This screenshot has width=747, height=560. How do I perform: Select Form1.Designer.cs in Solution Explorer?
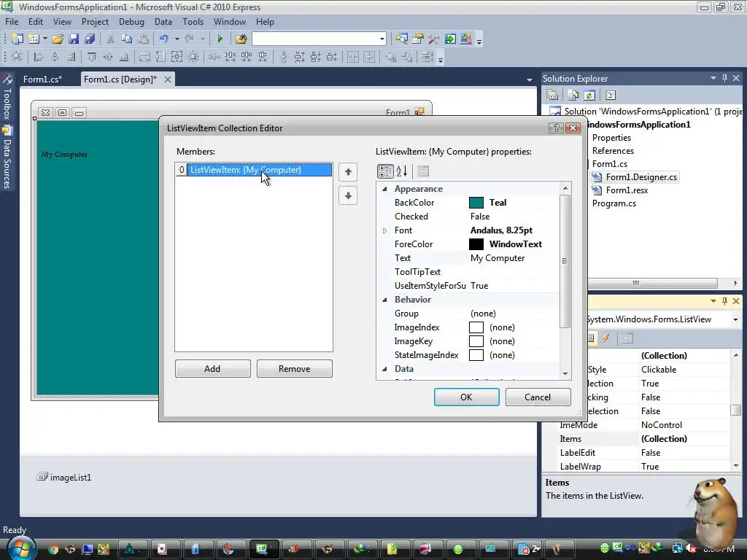[641, 177]
